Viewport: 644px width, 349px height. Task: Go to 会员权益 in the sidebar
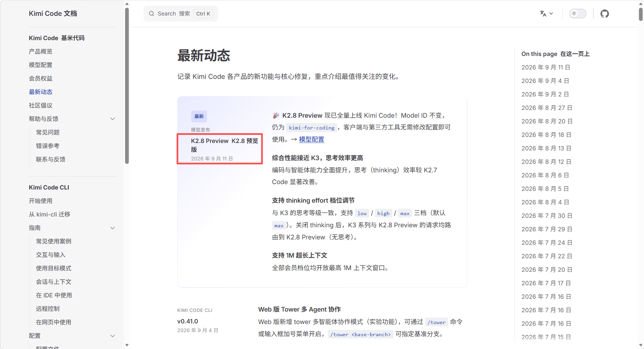[40, 78]
